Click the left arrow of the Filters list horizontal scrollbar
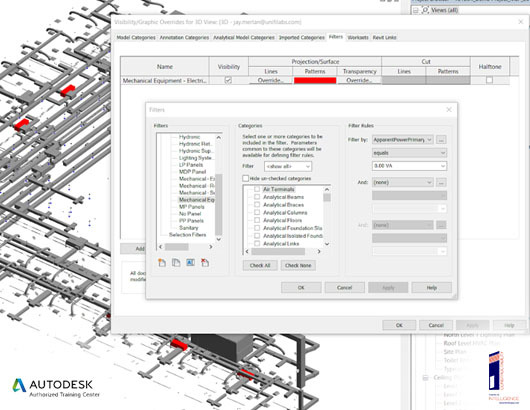This screenshot has width=530, height=410. click(161, 247)
